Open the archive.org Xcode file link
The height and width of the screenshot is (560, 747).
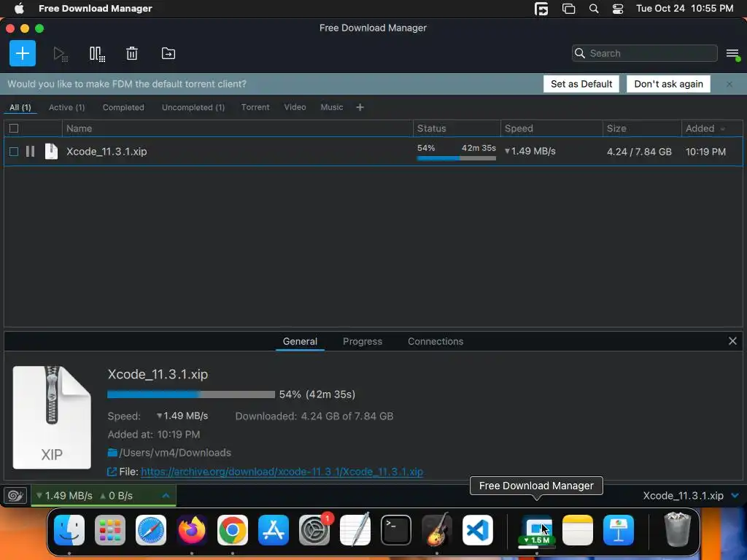pos(282,472)
